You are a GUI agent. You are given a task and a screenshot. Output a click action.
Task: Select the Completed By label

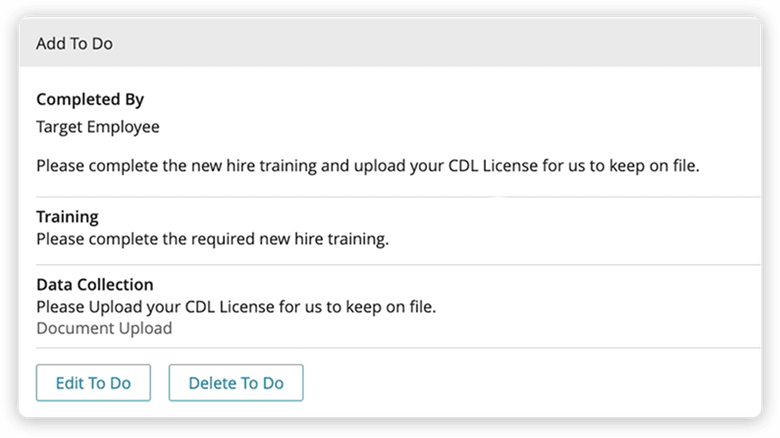point(90,100)
